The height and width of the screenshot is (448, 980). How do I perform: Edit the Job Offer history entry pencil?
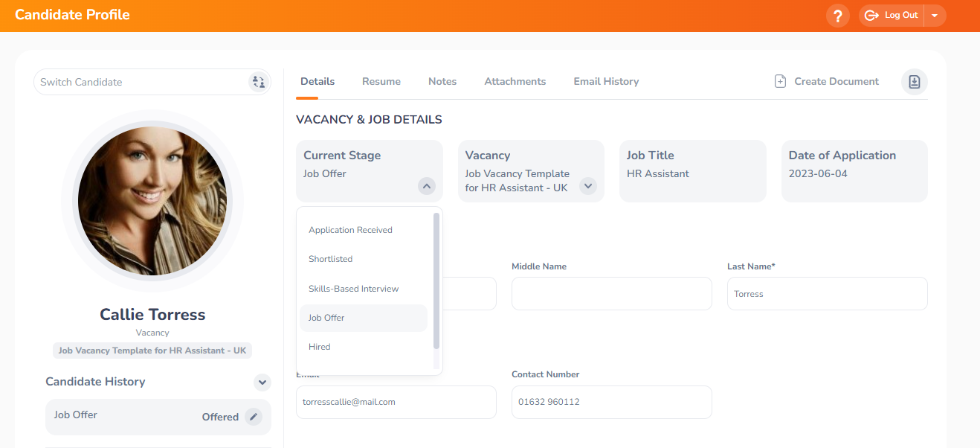pos(254,417)
